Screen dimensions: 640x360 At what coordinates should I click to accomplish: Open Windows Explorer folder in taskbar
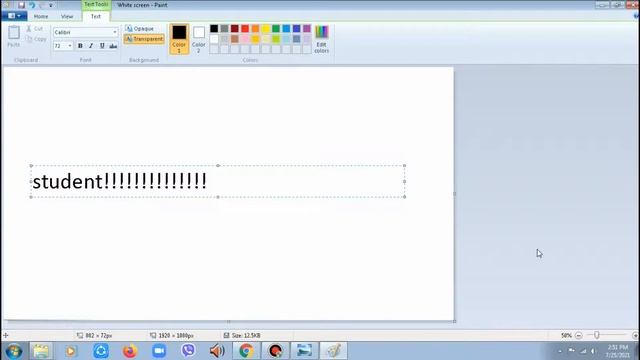41,351
